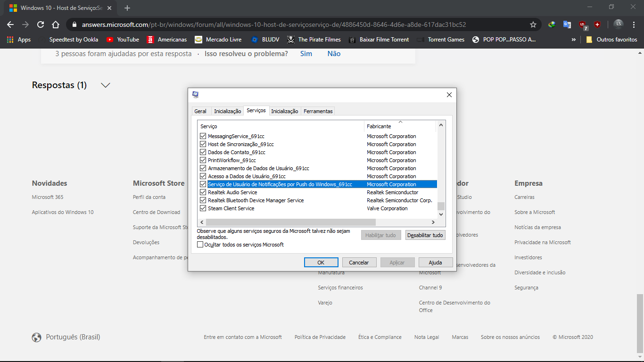Expand the Respostas (1) chevron
The height and width of the screenshot is (362, 644).
(x=106, y=85)
